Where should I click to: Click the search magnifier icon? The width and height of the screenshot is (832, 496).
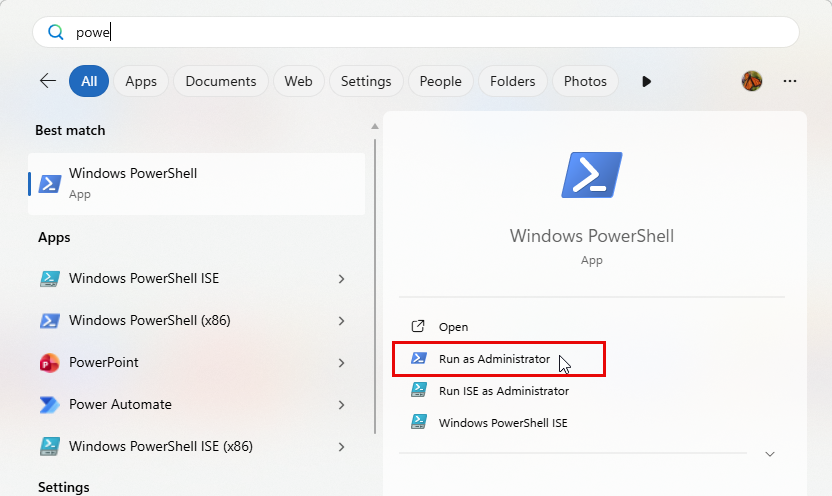[56, 32]
